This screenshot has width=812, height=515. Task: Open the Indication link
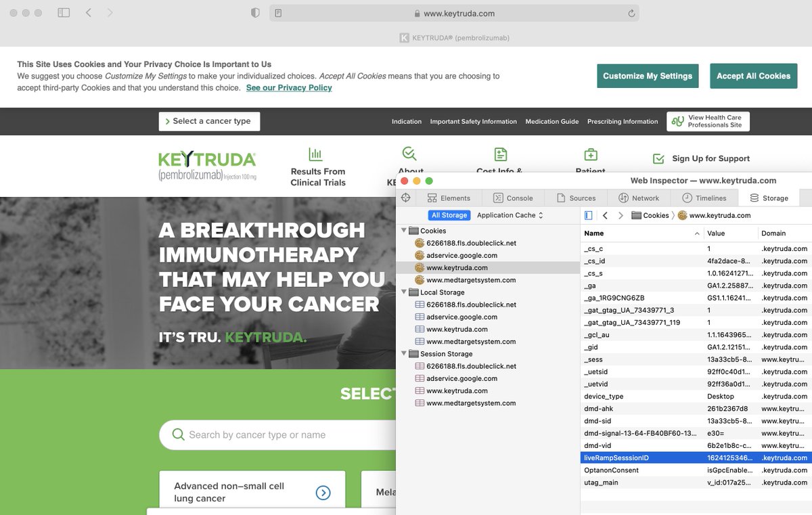(x=407, y=122)
